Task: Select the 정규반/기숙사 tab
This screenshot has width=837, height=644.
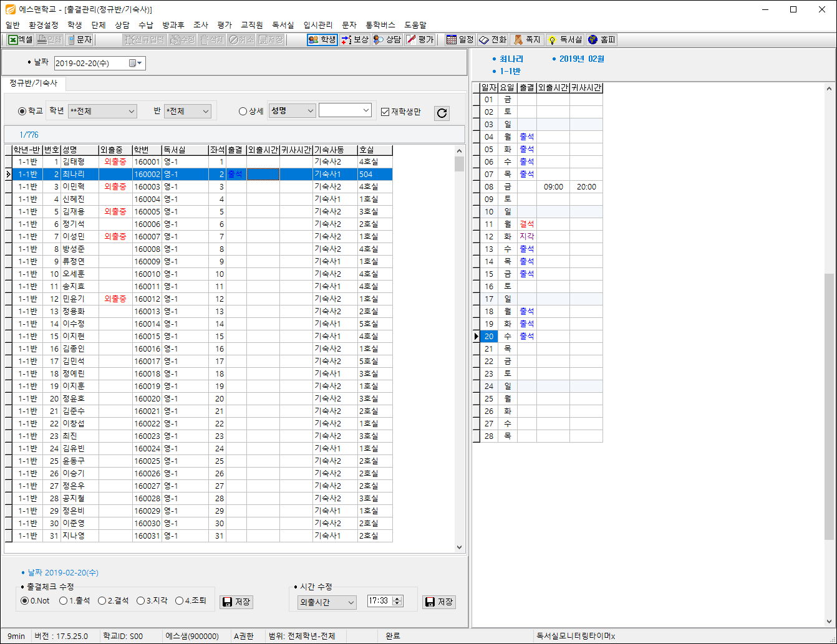Action: [34, 83]
